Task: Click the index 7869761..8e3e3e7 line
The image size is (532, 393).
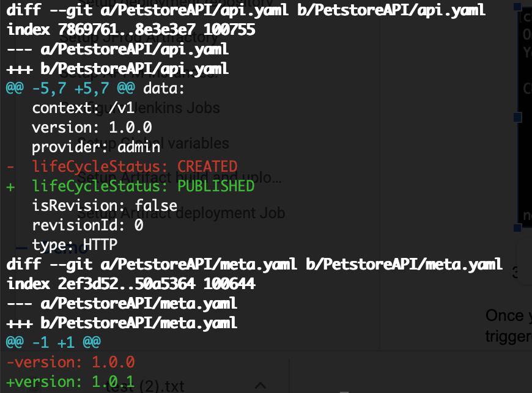Action: coord(131,30)
